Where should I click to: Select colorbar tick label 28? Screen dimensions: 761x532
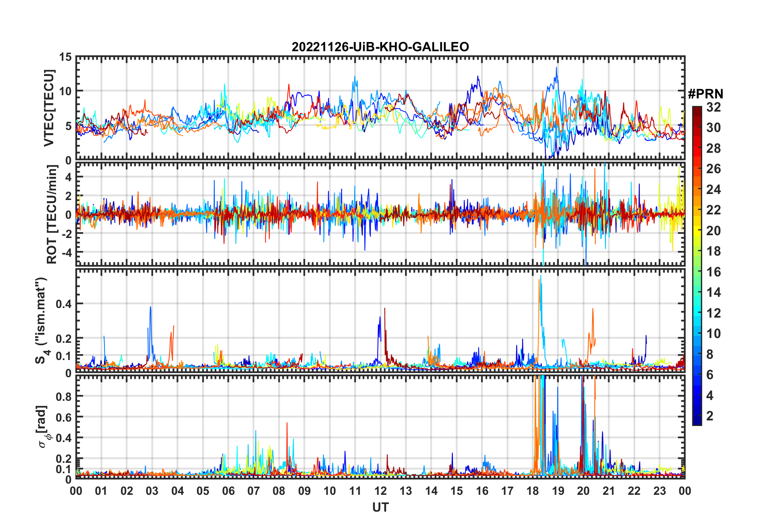713,148
